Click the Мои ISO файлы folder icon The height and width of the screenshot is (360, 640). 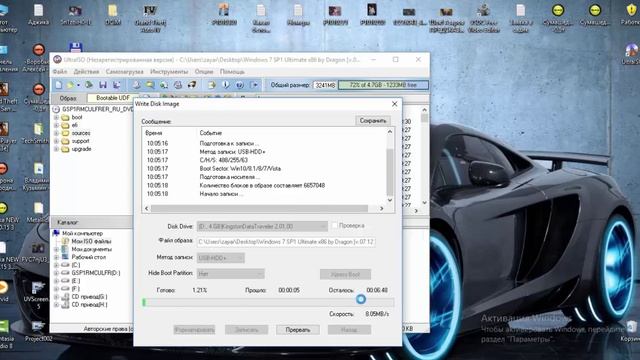pyautogui.click(x=65, y=241)
